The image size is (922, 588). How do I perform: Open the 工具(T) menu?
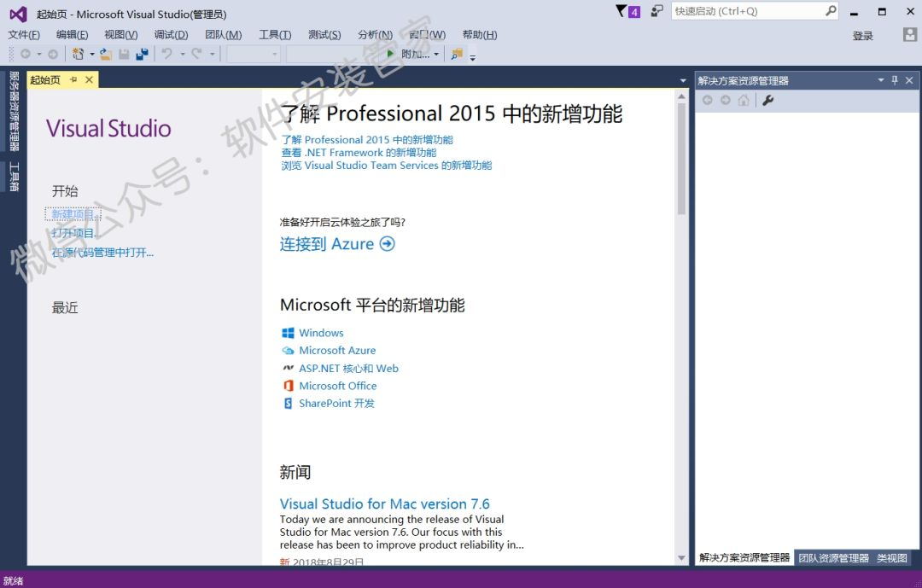[x=275, y=35]
